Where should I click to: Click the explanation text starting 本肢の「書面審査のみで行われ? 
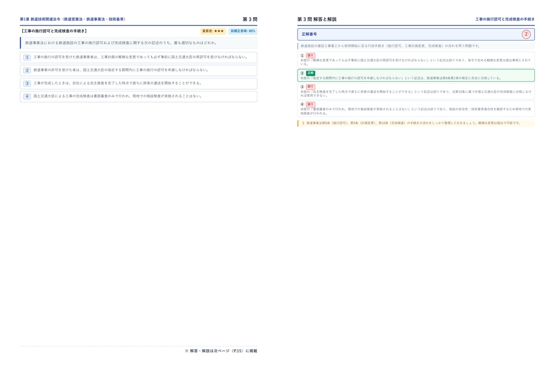pos(416,111)
